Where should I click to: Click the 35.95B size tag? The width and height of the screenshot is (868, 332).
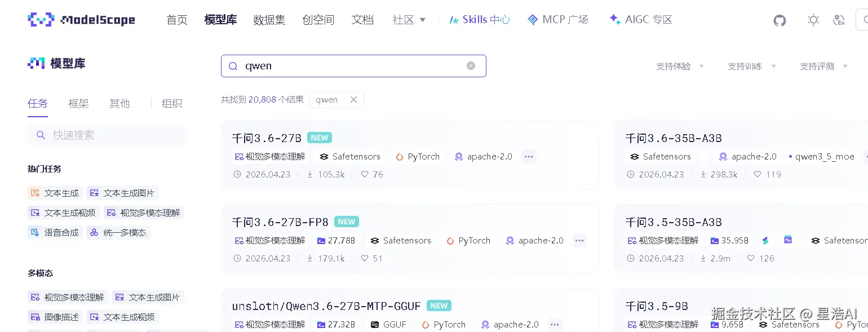(729, 241)
